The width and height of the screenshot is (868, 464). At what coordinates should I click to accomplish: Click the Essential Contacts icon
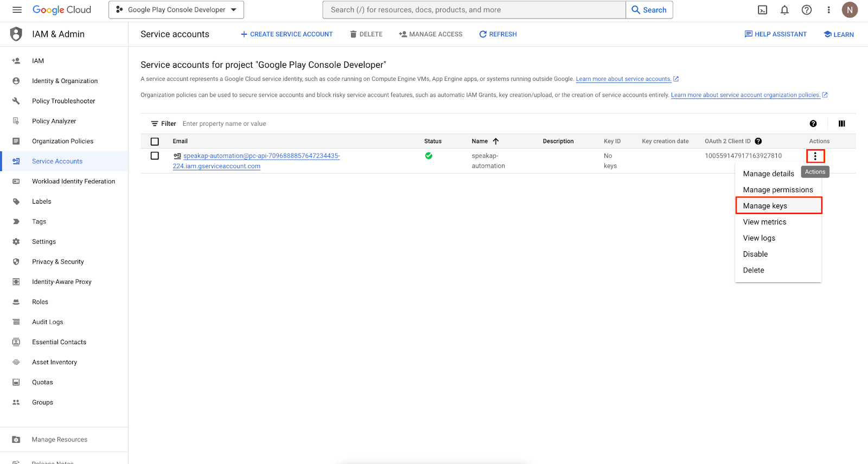click(x=16, y=342)
